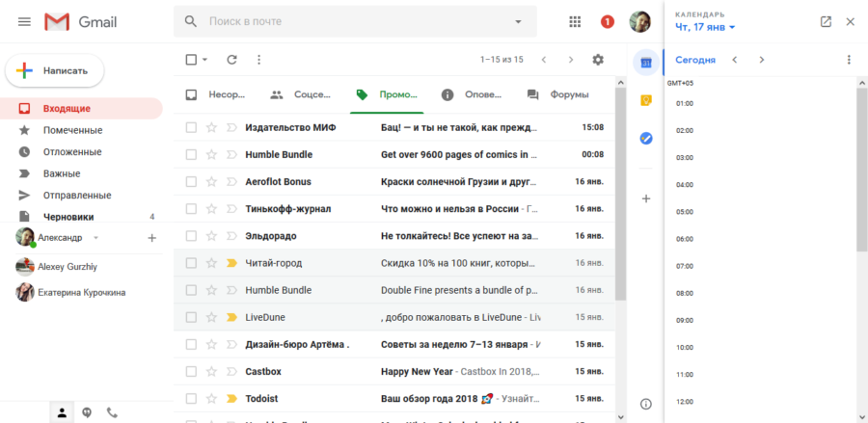Screen dimensions: 868x423
Task: Star the Todoist email
Action: point(211,399)
